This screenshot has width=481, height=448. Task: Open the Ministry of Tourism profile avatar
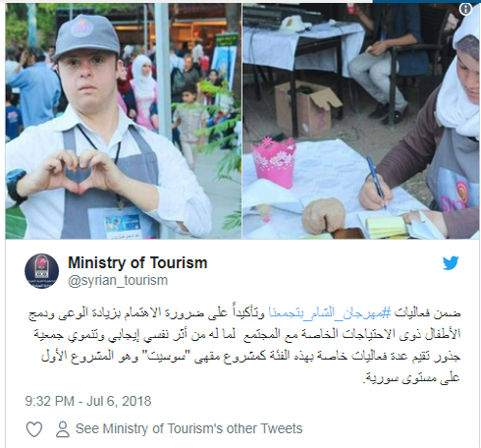pos(41,271)
